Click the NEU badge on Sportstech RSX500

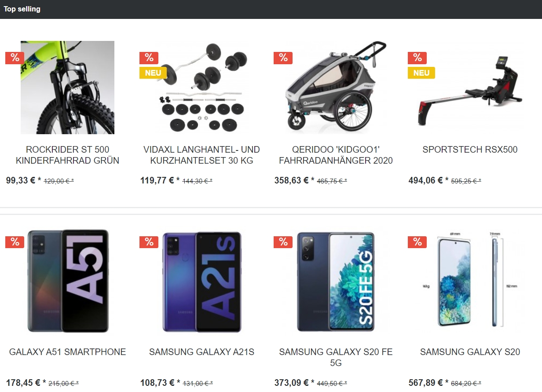pos(421,73)
